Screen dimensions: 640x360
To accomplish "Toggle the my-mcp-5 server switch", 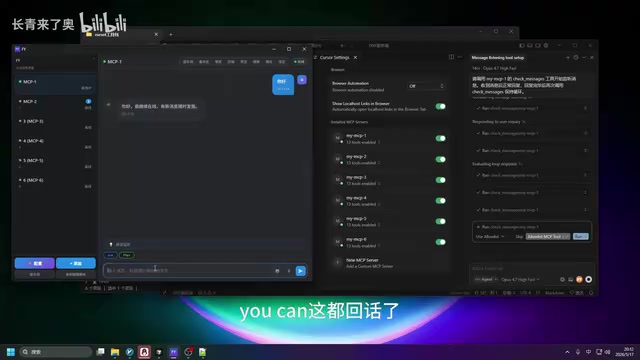I will click(x=440, y=221).
